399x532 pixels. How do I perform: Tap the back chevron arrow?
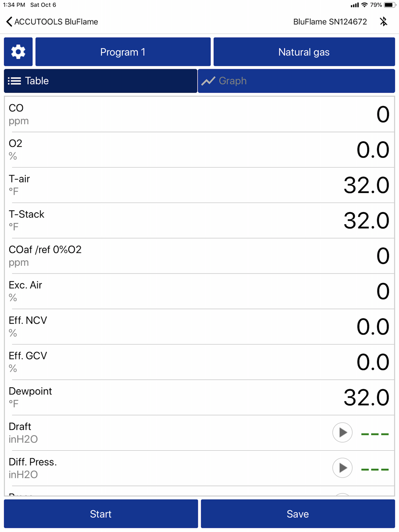tap(9, 22)
